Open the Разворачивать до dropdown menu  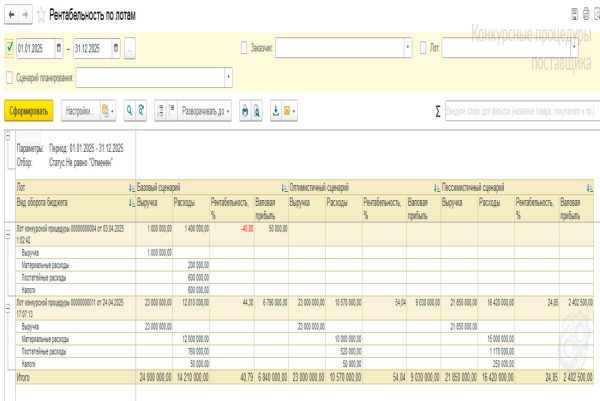tap(206, 109)
